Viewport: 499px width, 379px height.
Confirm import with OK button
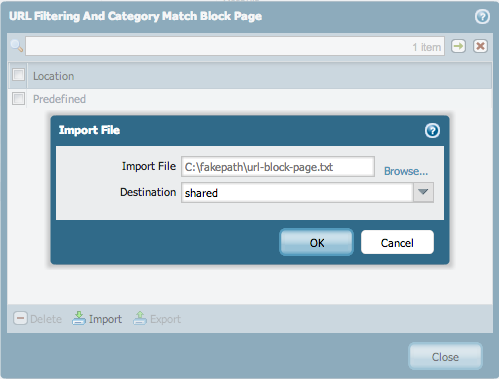pos(316,242)
